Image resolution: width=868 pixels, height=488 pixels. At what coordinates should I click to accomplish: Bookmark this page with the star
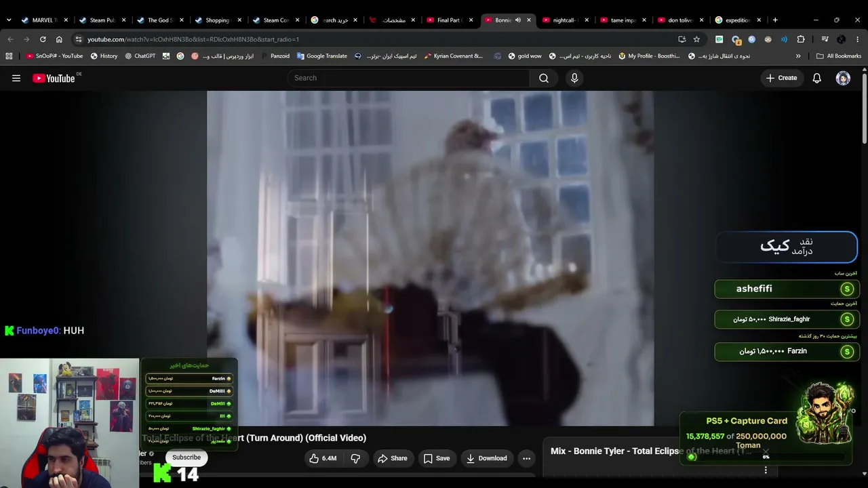tap(696, 39)
